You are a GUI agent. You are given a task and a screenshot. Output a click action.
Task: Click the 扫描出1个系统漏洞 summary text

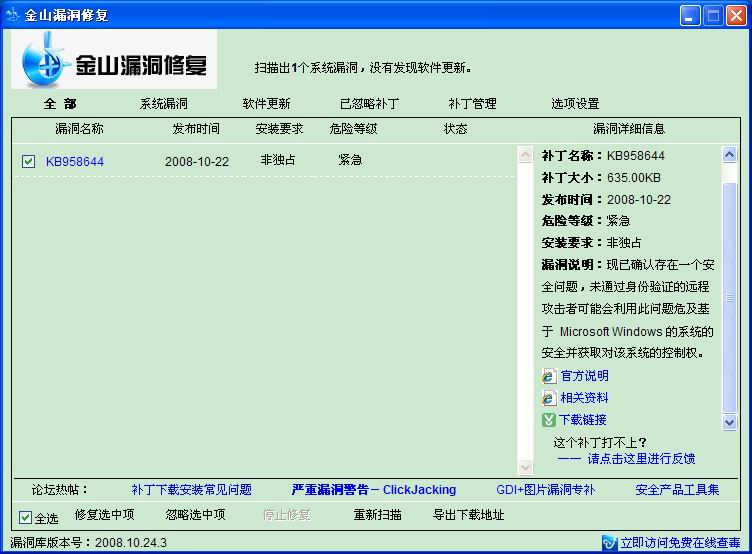coord(363,68)
